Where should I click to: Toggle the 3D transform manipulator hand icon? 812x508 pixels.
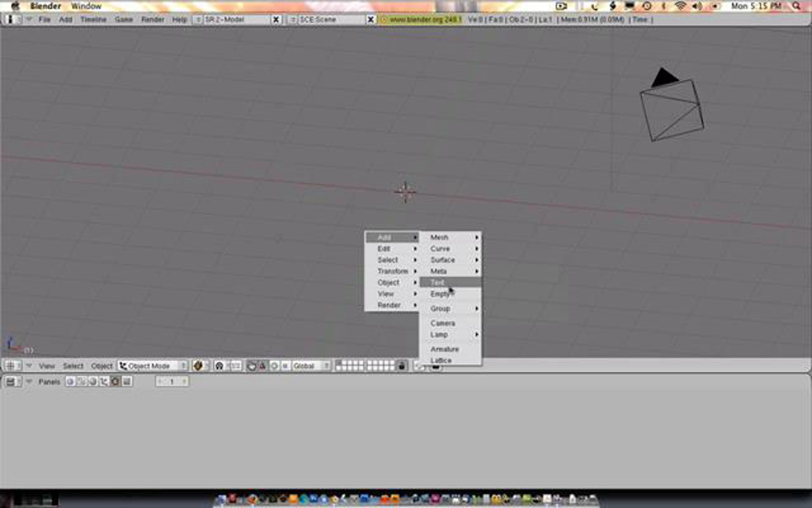coord(252,366)
